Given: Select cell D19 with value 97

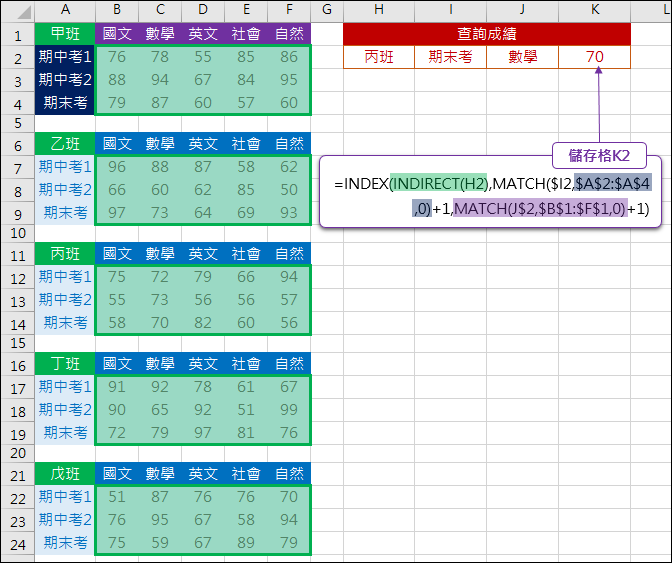Looking at the screenshot, I should (x=203, y=432).
